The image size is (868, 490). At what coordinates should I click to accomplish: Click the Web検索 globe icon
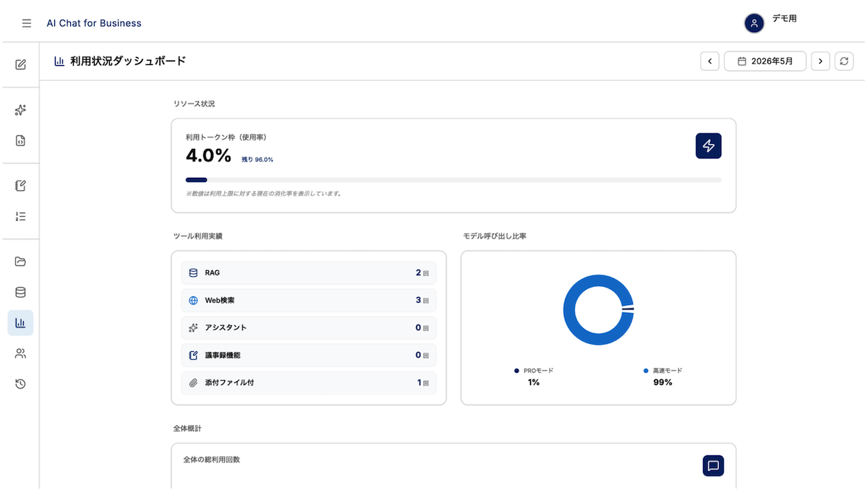[x=193, y=301]
